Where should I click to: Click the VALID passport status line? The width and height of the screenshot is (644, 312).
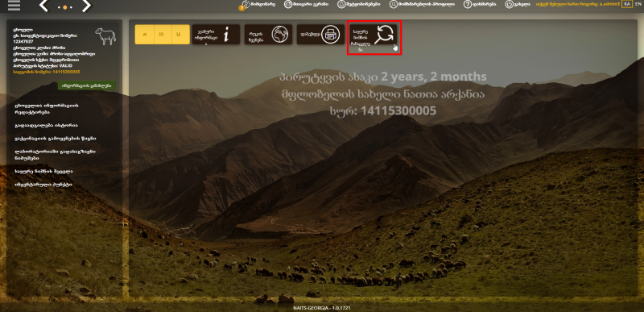43,66
